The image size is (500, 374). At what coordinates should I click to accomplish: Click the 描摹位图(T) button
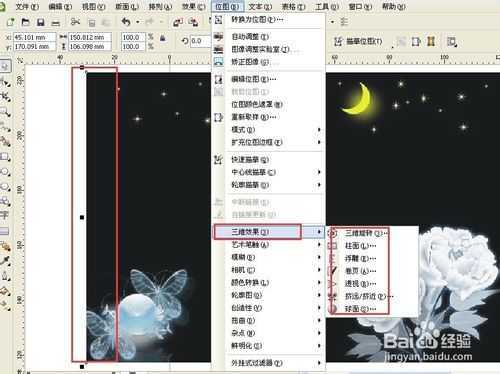tap(358, 42)
